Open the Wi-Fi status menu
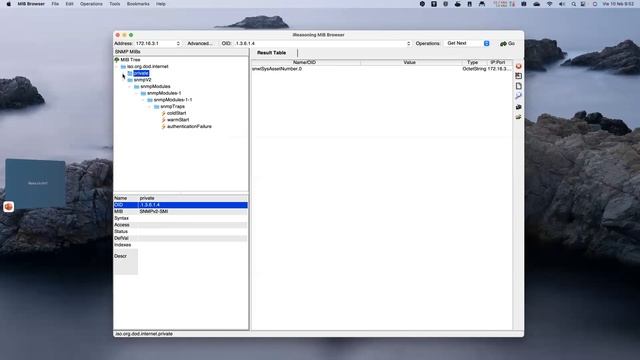The width and height of the screenshot is (640, 360). point(549,4)
